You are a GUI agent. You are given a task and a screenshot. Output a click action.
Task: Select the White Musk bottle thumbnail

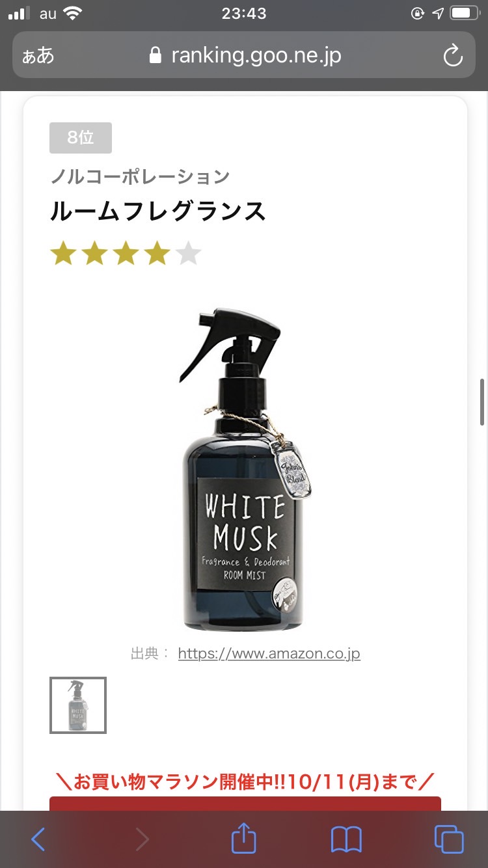pos(78,705)
